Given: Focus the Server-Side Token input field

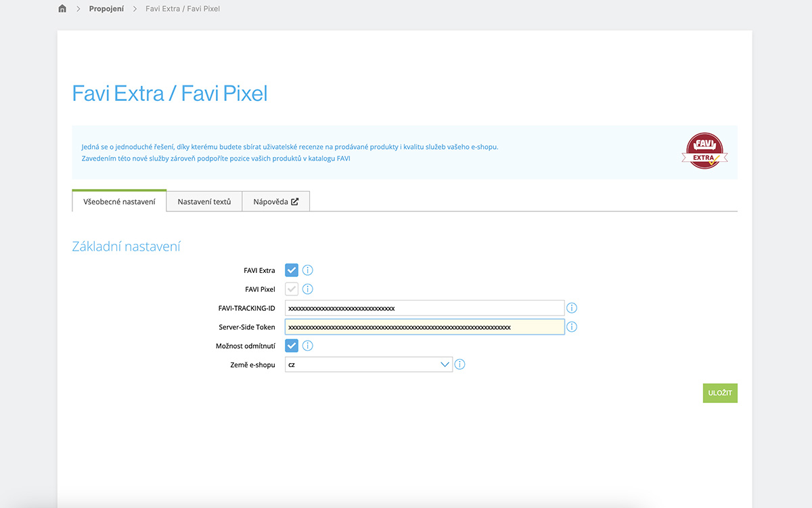Looking at the screenshot, I should click(x=424, y=327).
